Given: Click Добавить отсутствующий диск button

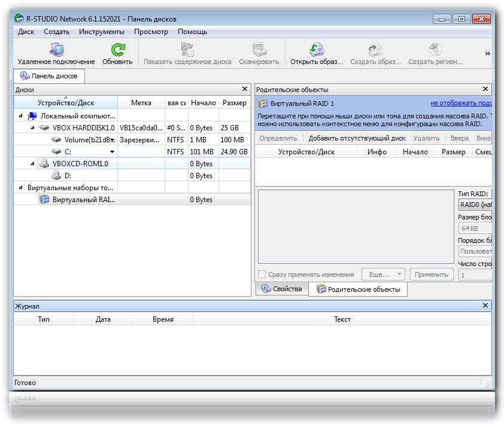Looking at the screenshot, I should coord(357,138).
